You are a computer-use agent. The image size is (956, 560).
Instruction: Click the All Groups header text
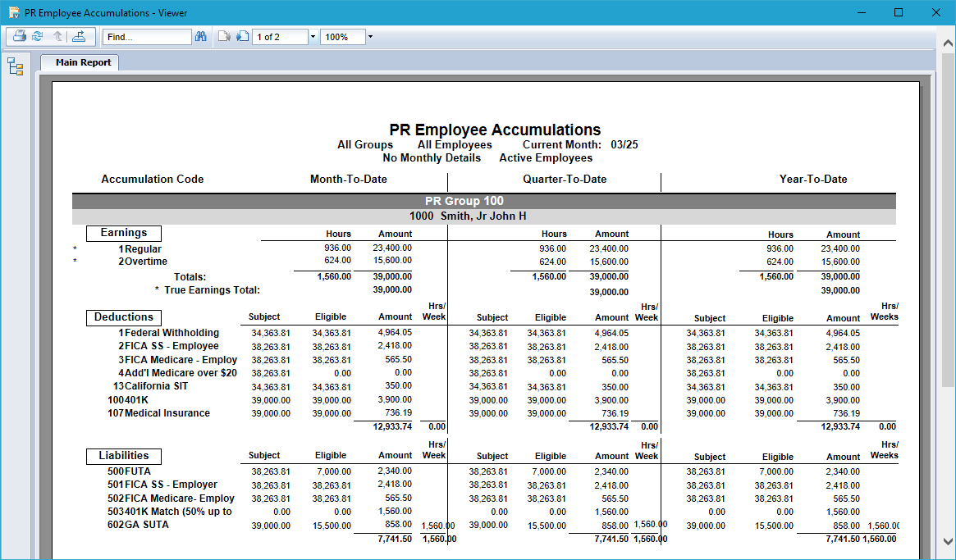click(365, 145)
